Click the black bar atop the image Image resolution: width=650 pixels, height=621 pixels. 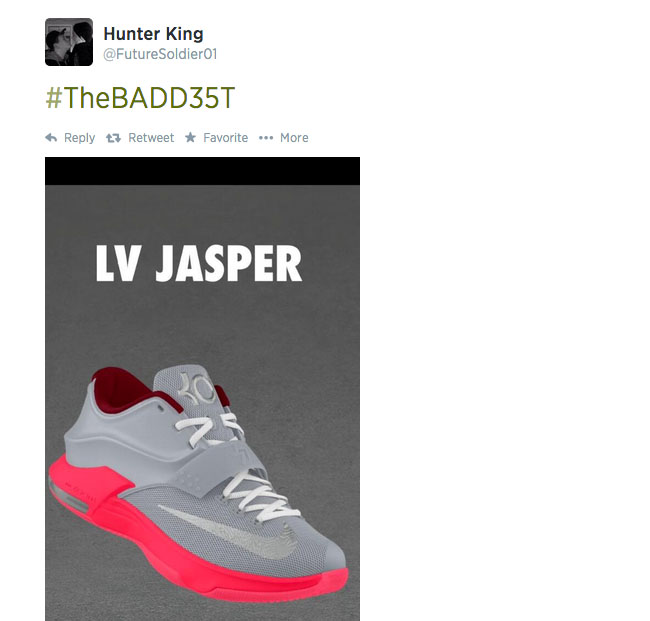(202, 171)
